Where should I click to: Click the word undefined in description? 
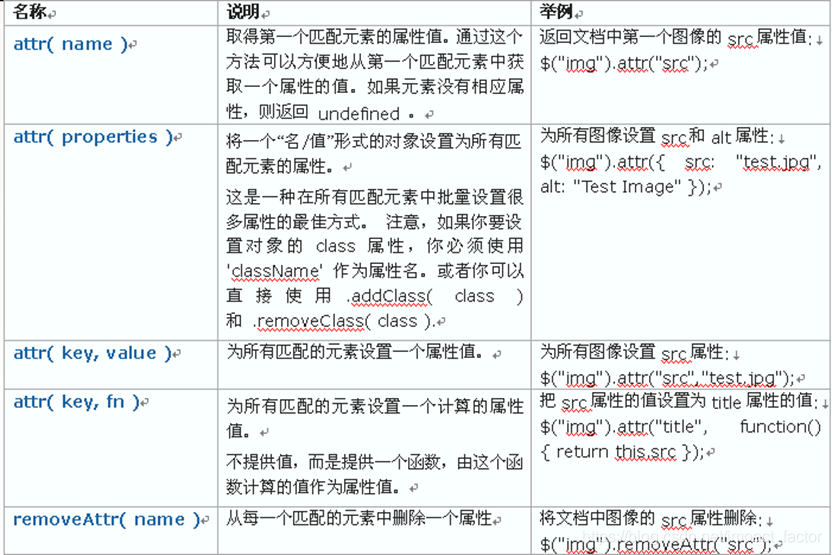pyautogui.click(x=359, y=114)
